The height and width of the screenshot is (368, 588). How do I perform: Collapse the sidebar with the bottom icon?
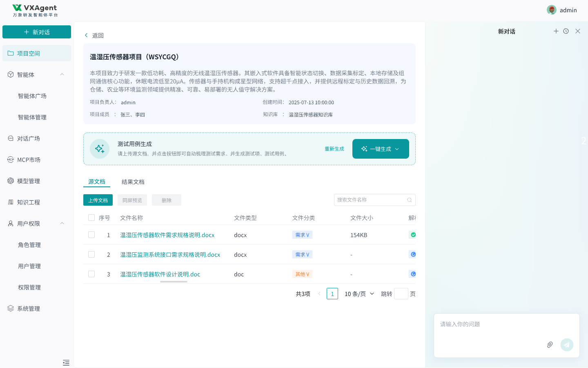[x=66, y=363]
